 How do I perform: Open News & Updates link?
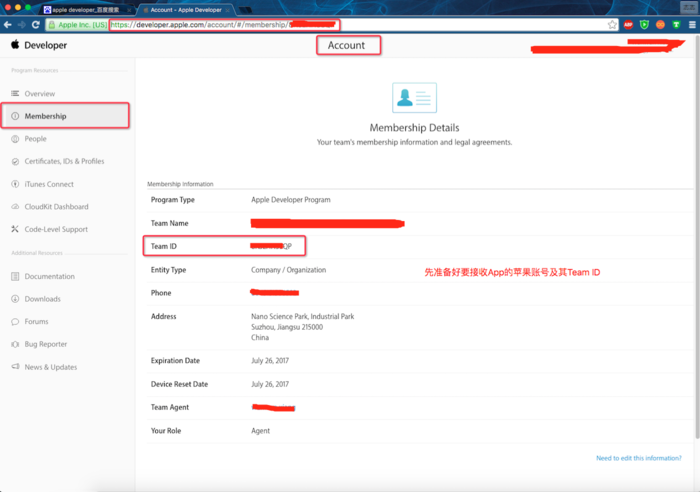click(50, 367)
